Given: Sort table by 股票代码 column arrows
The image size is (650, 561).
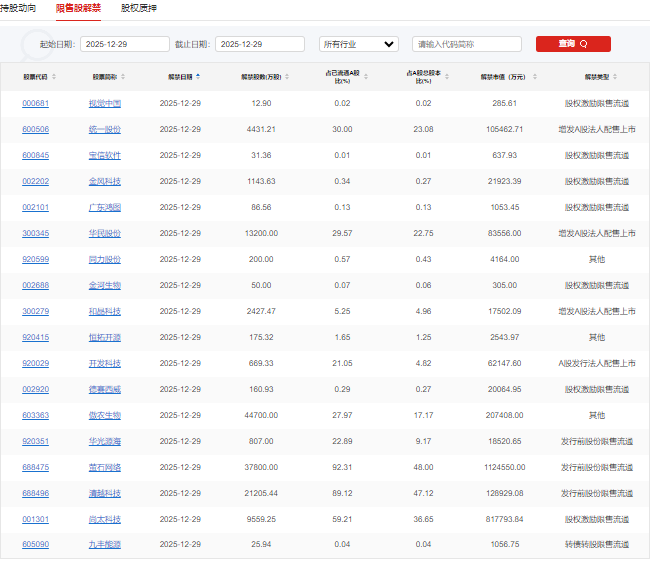Looking at the screenshot, I should (54, 76).
